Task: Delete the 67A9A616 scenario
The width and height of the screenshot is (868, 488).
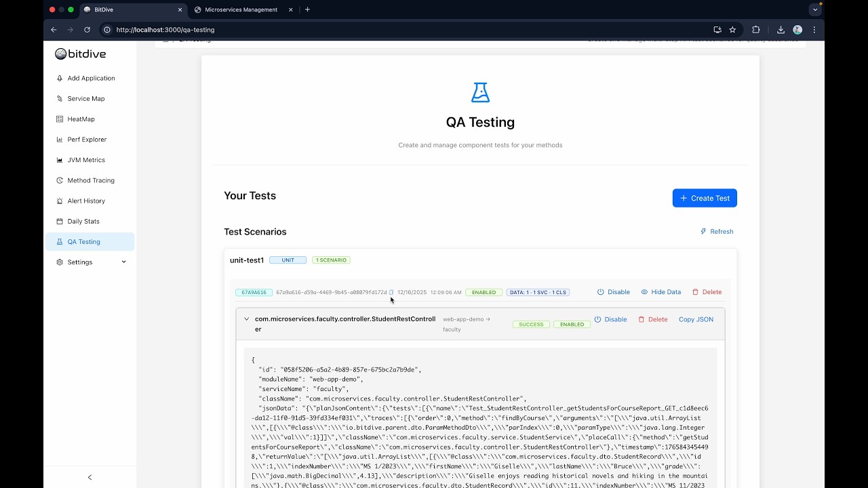Action: pyautogui.click(x=707, y=292)
